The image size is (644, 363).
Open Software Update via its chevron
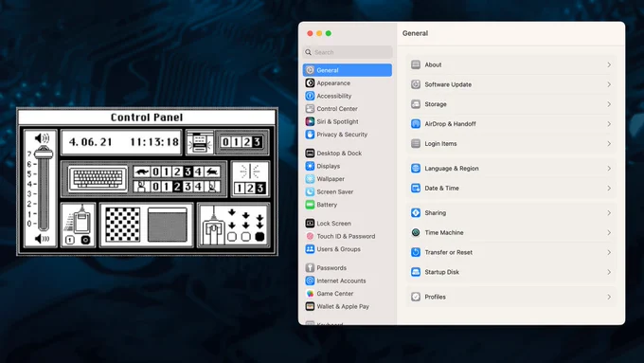pos(609,84)
